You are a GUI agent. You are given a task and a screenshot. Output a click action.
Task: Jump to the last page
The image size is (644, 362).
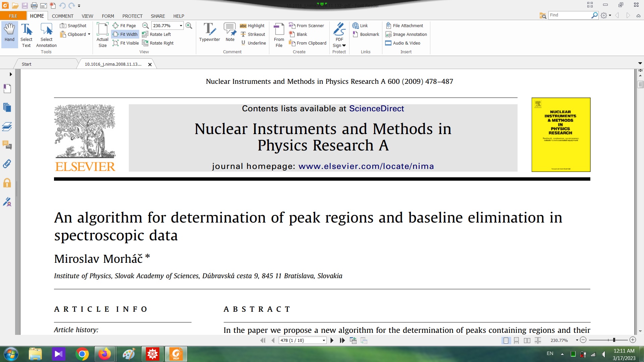(x=342, y=340)
